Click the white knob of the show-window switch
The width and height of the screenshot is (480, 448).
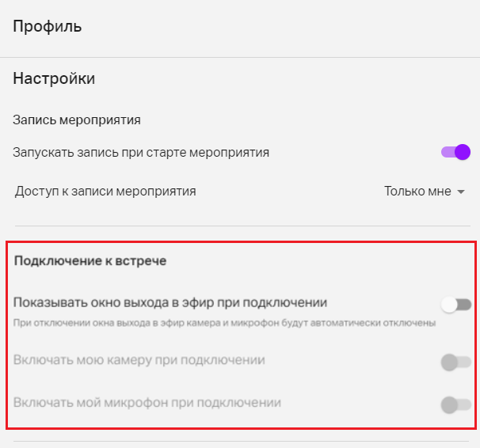[x=449, y=305]
